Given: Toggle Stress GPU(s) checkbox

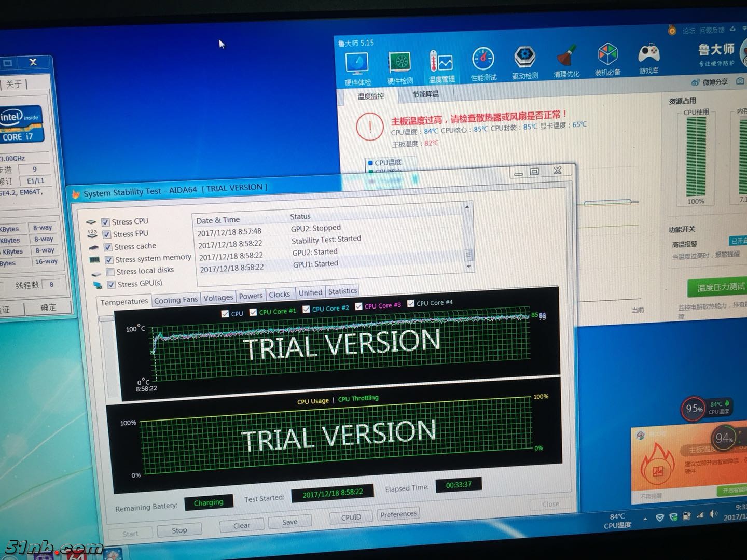Looking at the screenshot, I should [x=111, y=285].
